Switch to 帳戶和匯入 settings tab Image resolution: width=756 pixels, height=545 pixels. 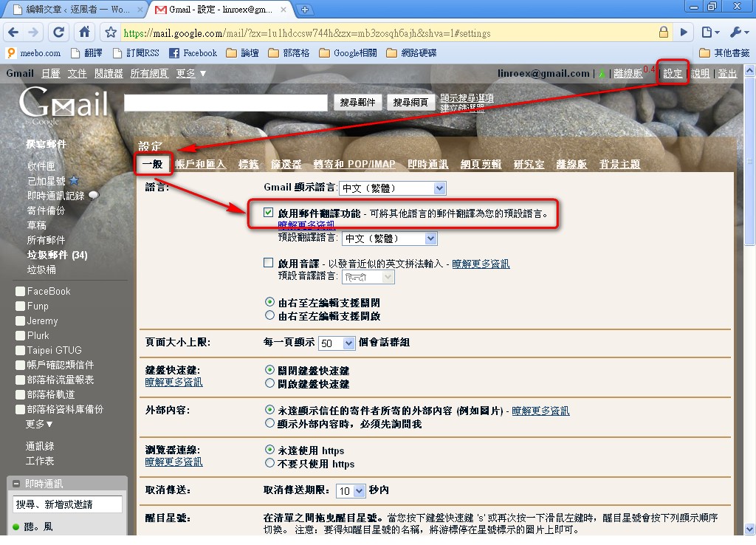tap(201, 164)
